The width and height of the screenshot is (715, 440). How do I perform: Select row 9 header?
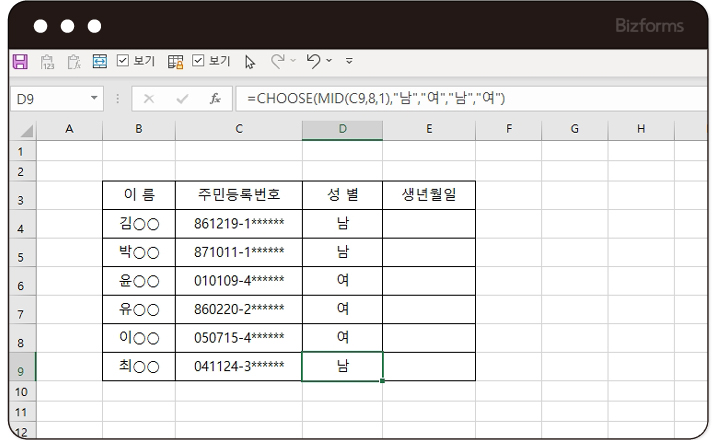(x=22, y=367)
